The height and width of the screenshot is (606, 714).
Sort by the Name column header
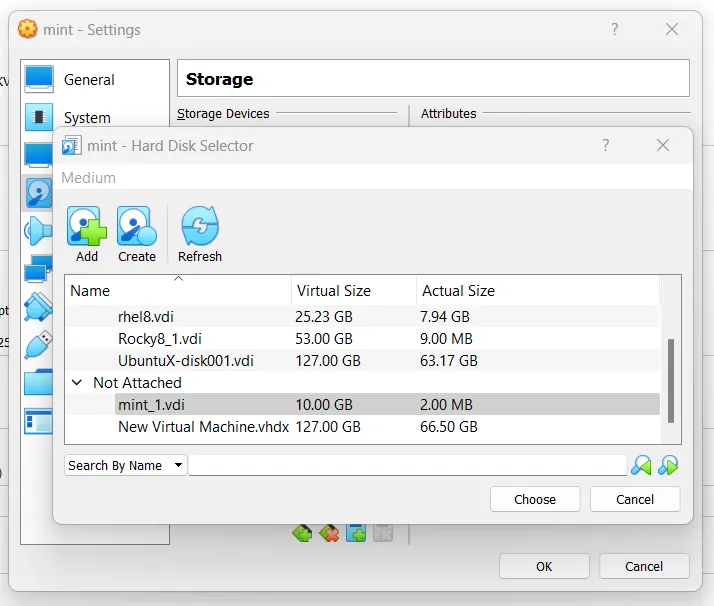point(178,290)
